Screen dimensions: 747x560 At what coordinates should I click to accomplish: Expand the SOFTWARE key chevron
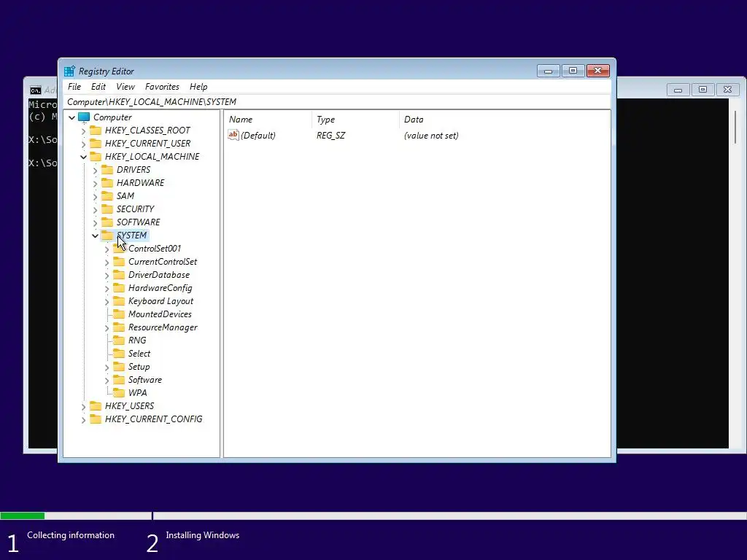tap(95, 222)
